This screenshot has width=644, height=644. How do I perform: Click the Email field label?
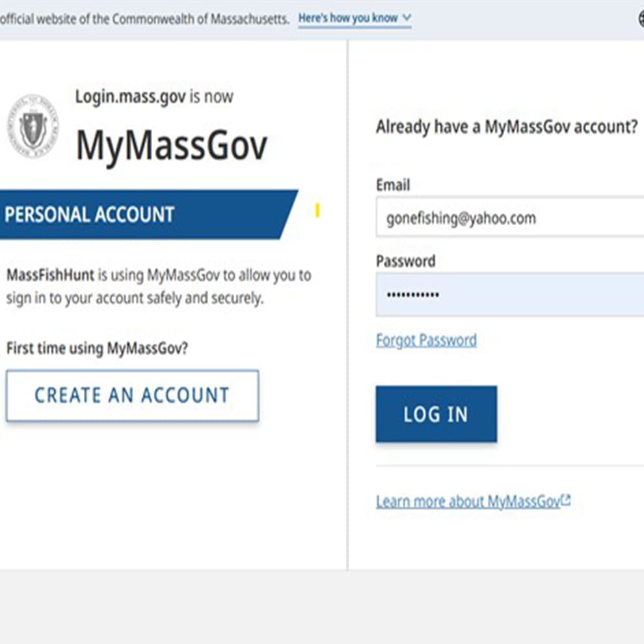393,185
